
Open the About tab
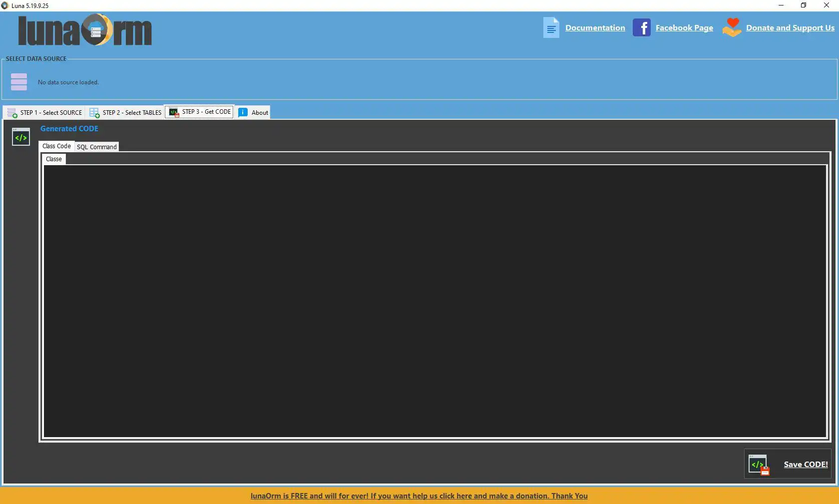[x=253, y=113]
